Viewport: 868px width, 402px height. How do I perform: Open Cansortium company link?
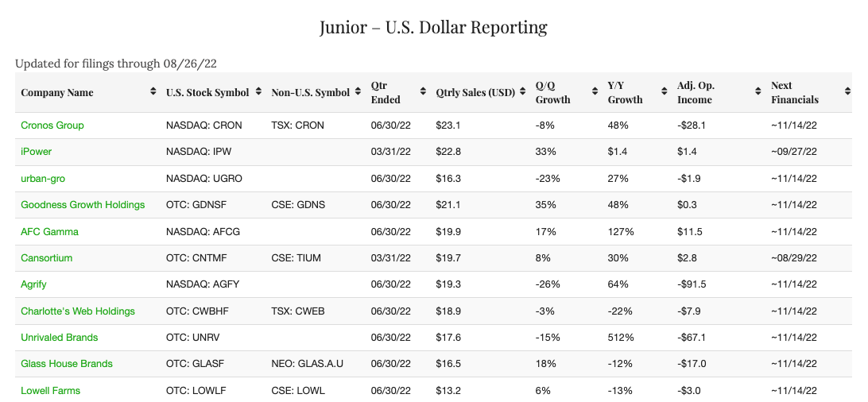pos(47,258)
